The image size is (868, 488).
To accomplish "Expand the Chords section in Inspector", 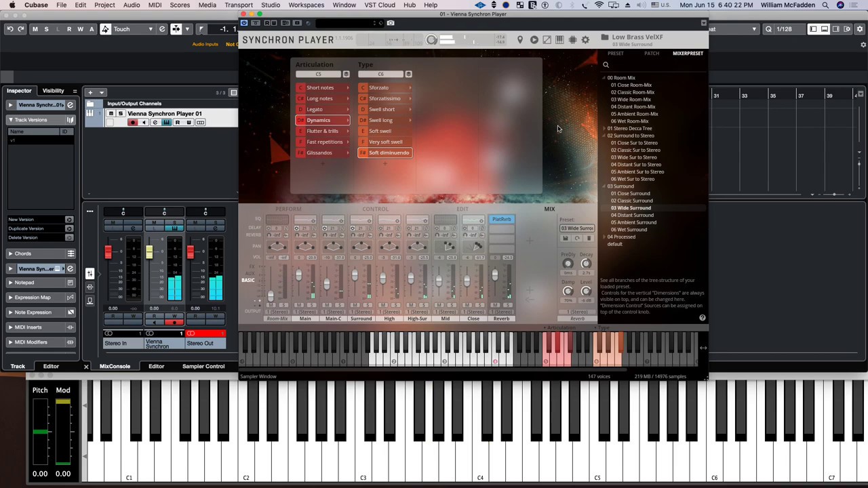I will point(10,253).
